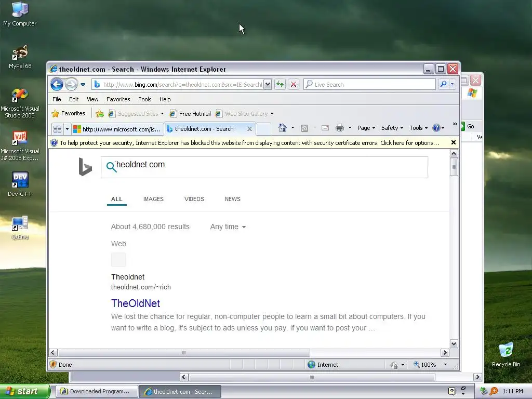The width and height of the screenshot is (532, 399).
Task: Click the Back navigation arrow
Action: (57, 84)
